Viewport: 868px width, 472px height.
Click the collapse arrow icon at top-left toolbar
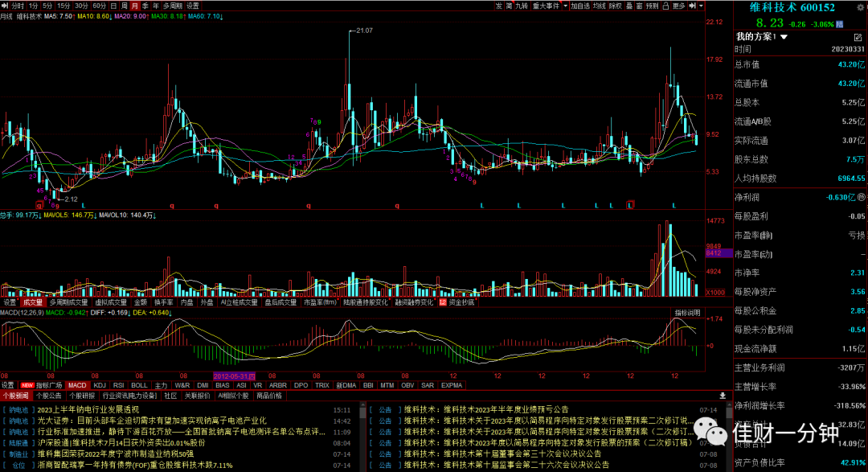click(5, 6)
